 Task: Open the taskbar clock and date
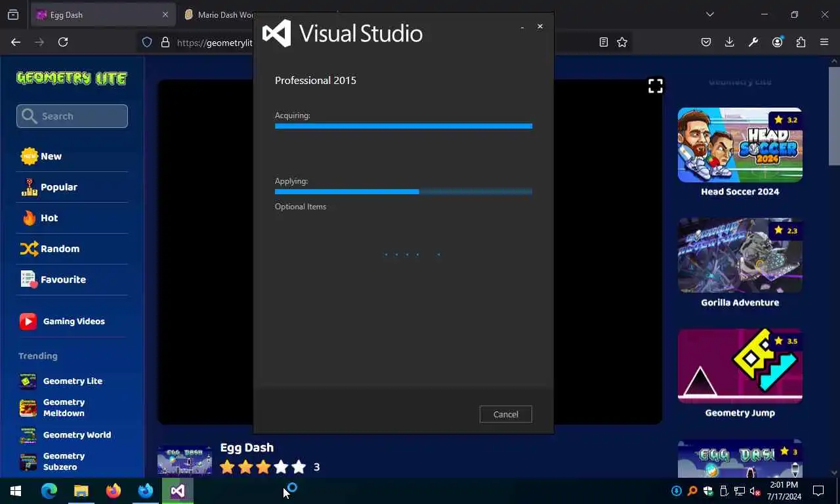(x=784, y=491)
